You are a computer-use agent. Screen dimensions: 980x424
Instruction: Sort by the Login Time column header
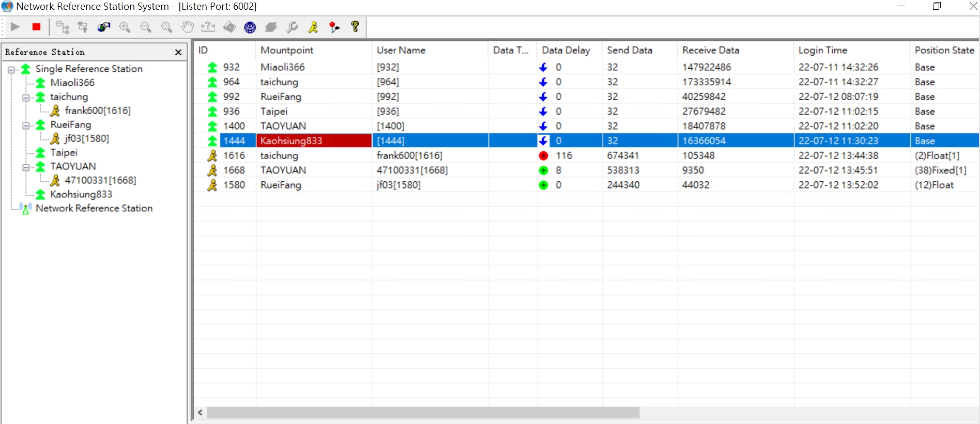click(852, 50)
